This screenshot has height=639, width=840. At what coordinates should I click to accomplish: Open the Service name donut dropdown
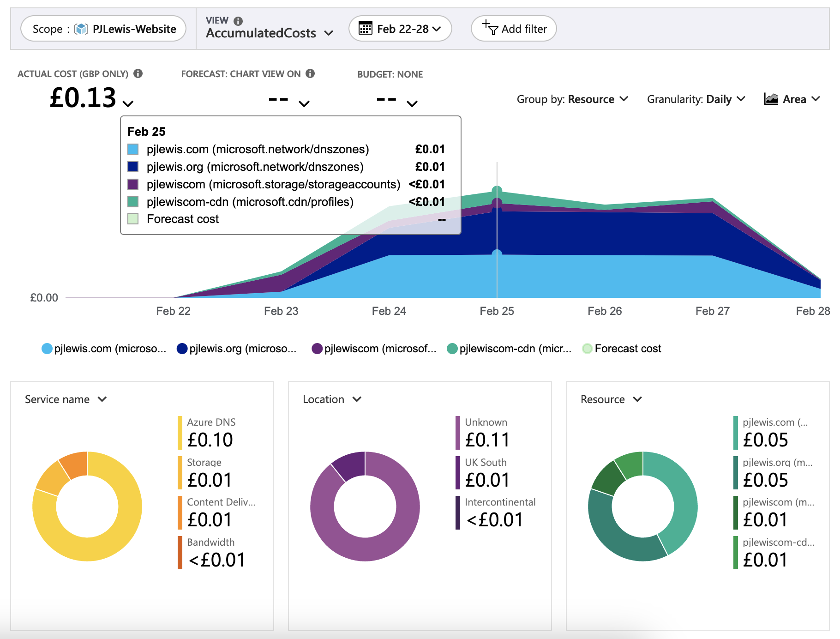click(x=66, y=399)
